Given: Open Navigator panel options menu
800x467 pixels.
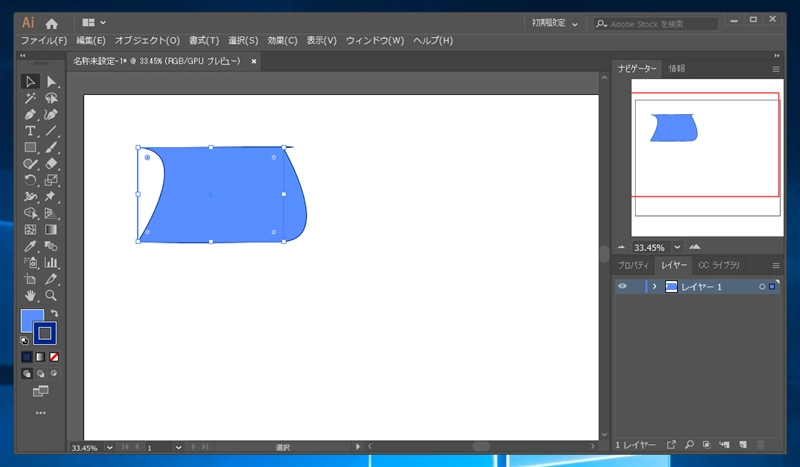Looking at the screenshot, I should point(776,69).
